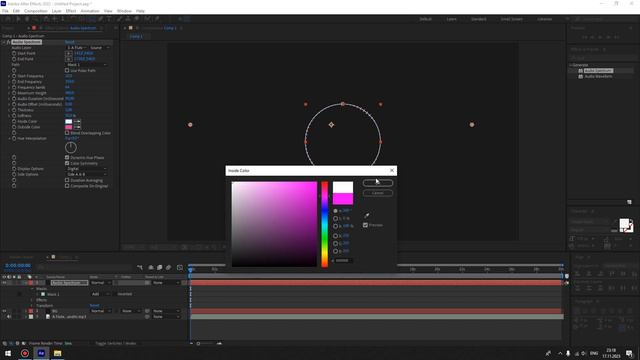Toggle Preview checkbox in color dialog

tap(365, 225)
